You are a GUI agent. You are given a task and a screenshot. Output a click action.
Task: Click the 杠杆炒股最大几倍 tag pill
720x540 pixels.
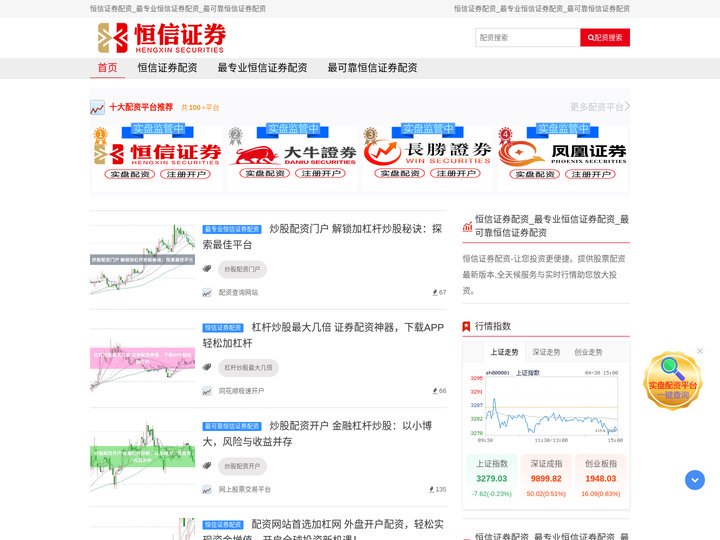tap(248, 368)
